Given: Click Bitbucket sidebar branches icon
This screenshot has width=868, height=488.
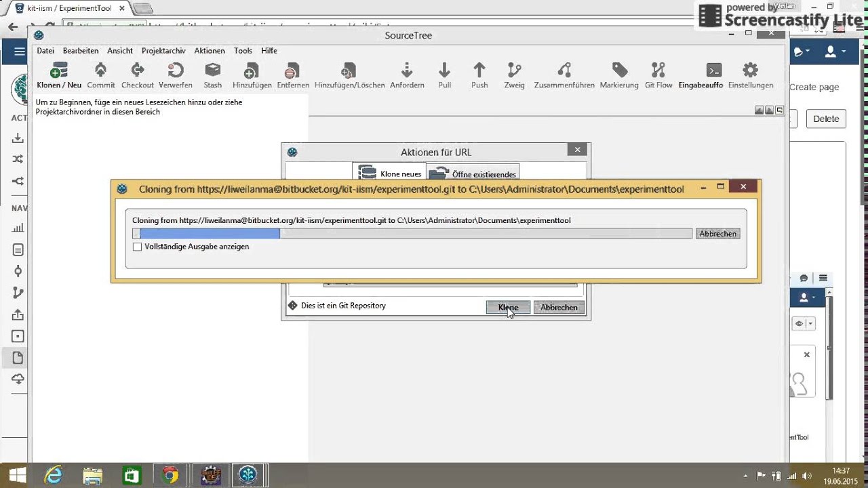Looking at the screenshot, I should click(18, 293).
